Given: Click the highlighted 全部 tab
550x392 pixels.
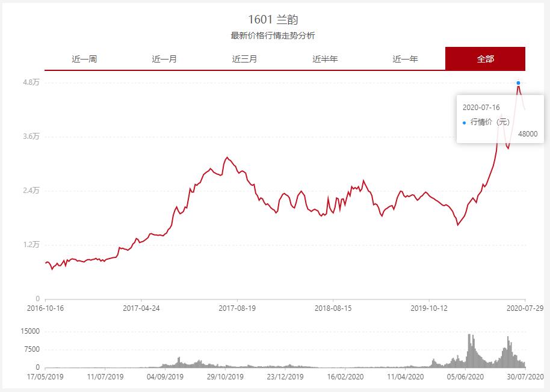Looking at the screenshot, I should (485, 58).
